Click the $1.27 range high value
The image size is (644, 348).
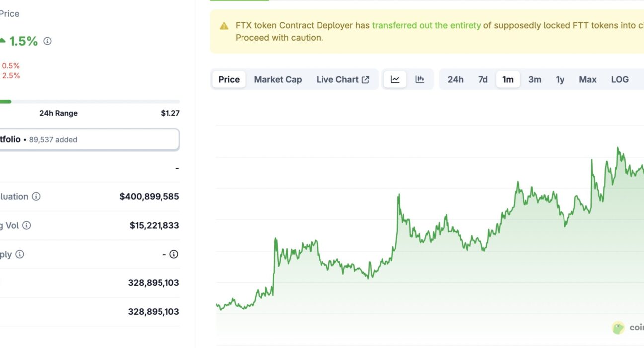pyautogui.click(x=170, y=113)
